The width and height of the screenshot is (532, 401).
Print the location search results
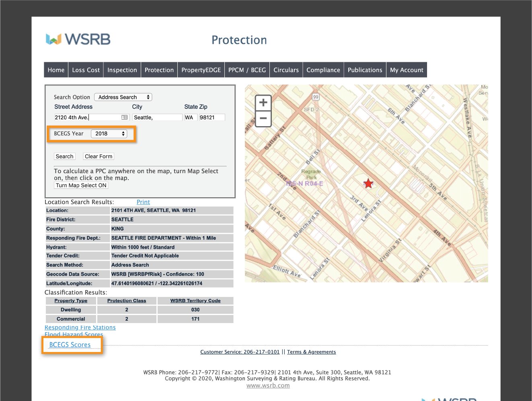[x=143, y=202]
